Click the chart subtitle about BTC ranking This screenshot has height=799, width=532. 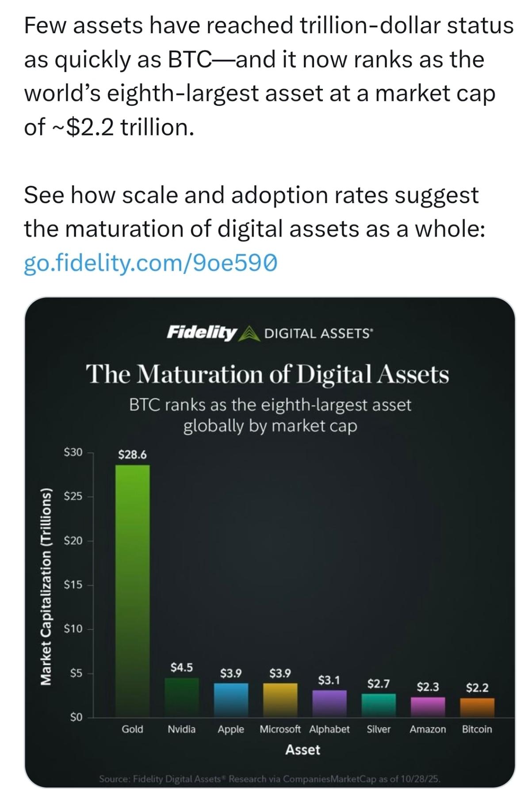click(x=270, y=415)
